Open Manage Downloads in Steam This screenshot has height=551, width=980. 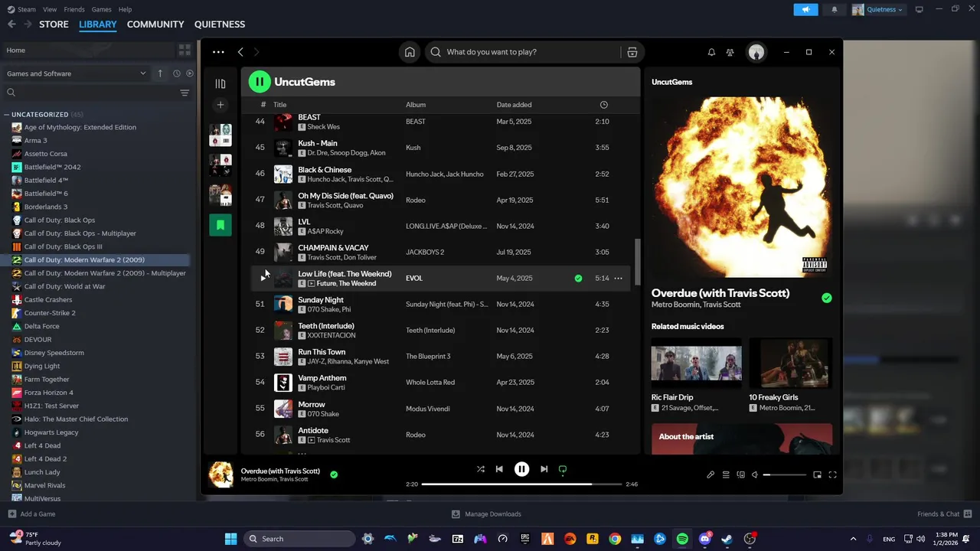[x=486, y=514]
